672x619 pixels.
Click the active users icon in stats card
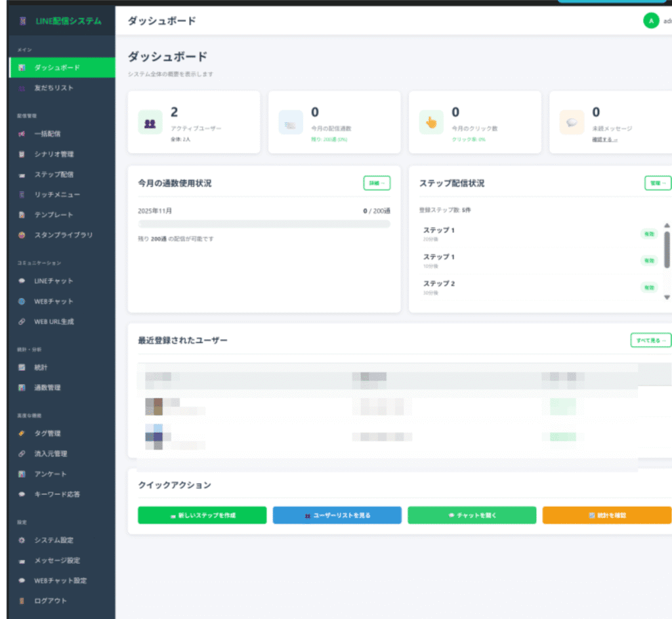[x=150, y=123]
